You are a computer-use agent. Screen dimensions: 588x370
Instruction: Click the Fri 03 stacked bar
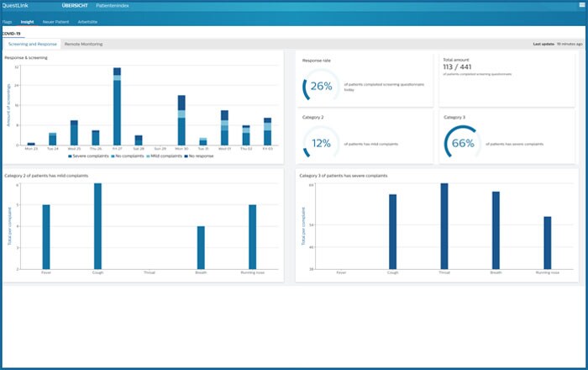(x=267, y=132)
